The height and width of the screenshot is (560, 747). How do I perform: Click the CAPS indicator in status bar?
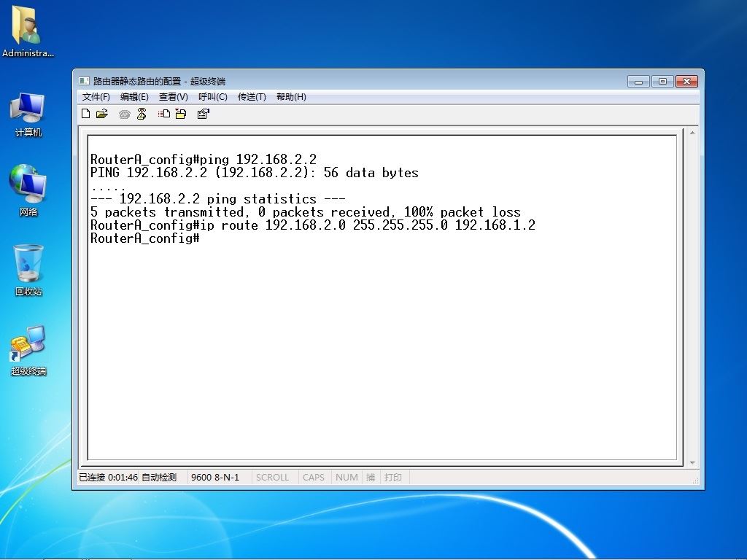[314, 477]
